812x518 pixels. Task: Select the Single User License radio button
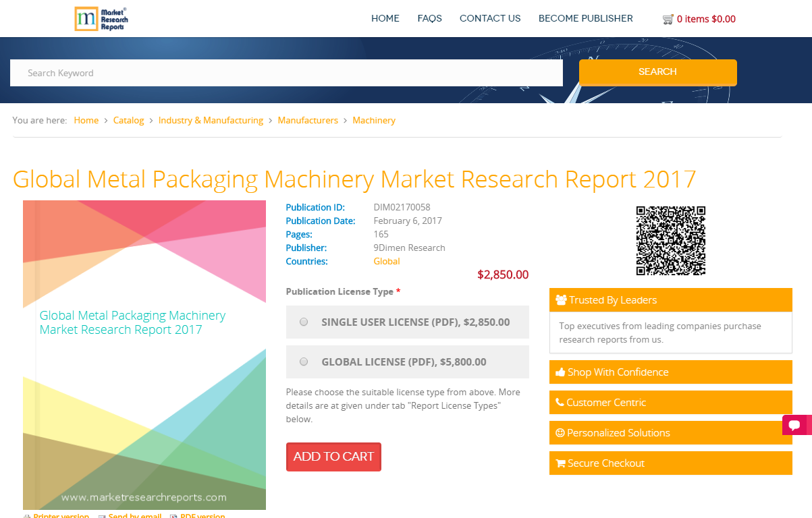point(304,322)
